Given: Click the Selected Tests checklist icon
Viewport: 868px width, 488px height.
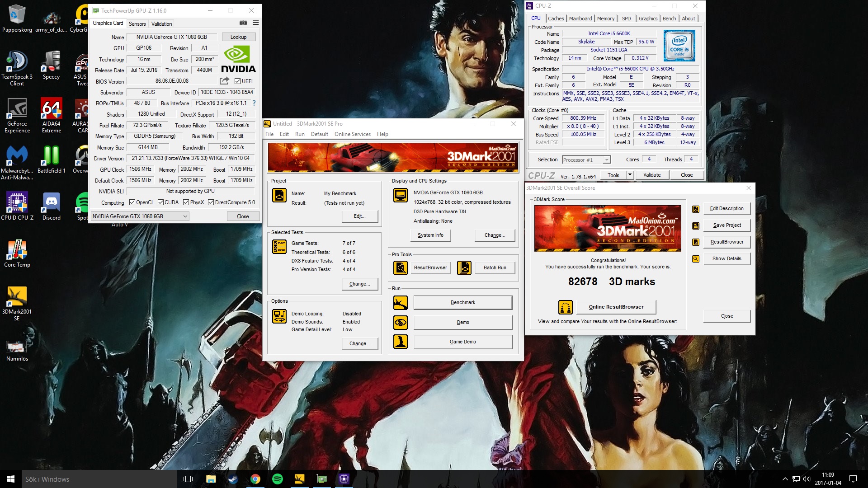Looking at the screenshot, I should (279, 247).
